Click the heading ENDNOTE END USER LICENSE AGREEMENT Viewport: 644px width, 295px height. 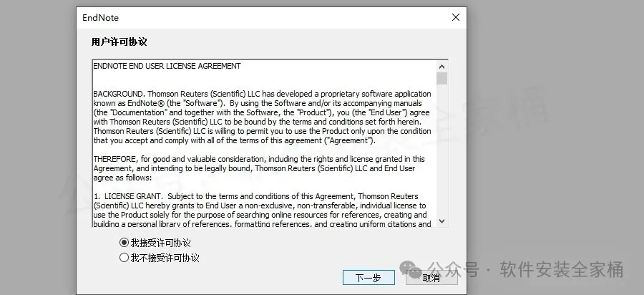[167, 66]
